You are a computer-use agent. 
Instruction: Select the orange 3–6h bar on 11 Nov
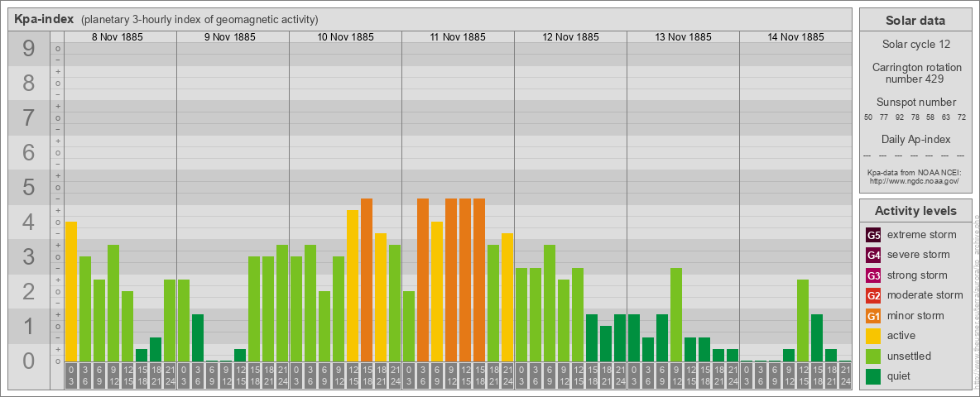point(423,280)
